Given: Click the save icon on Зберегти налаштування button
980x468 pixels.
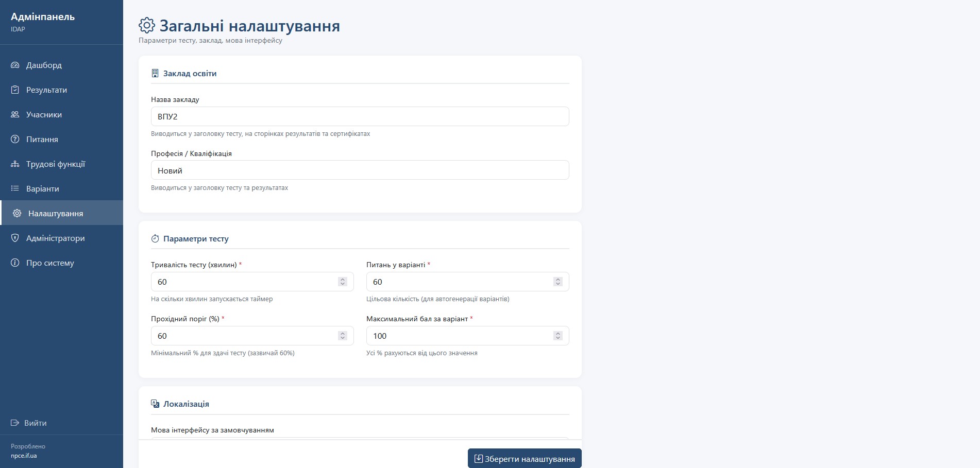Looking at the screenshot, I should pos(479,459).
